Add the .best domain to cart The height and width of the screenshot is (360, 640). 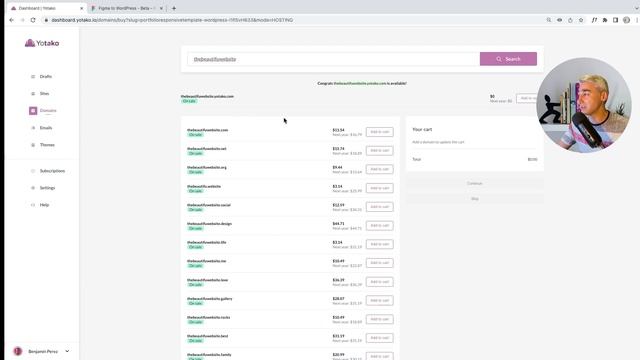point(380,338)
